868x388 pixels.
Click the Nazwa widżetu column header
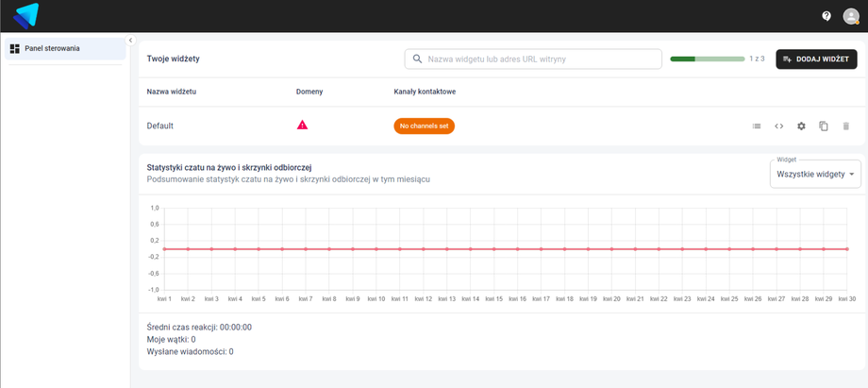tap(172, 92)
